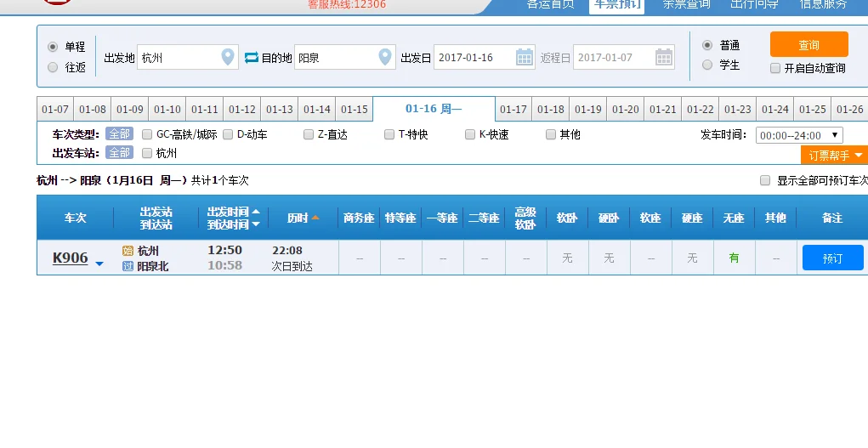Switch to 01-10 date tab

tap(167, 109)
